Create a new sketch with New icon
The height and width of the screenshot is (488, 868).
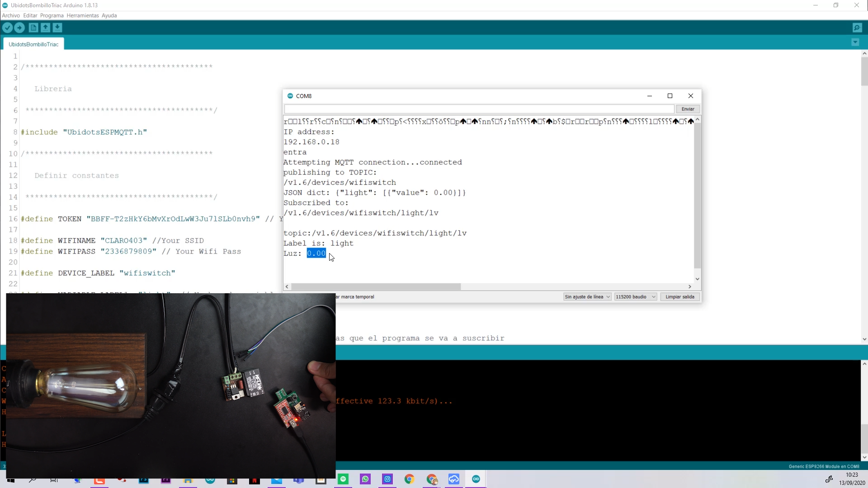(x=33, y=28)
